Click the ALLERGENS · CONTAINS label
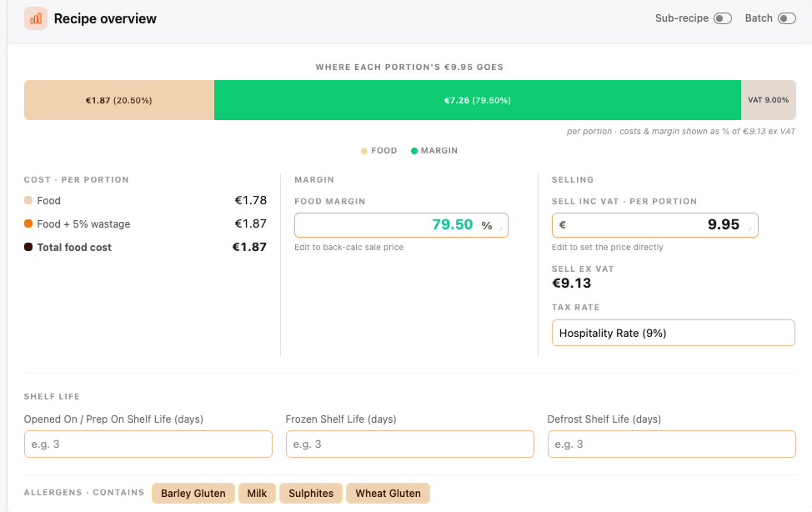The image size is (812, 512). pyautogui.click(x=84, y=492)
